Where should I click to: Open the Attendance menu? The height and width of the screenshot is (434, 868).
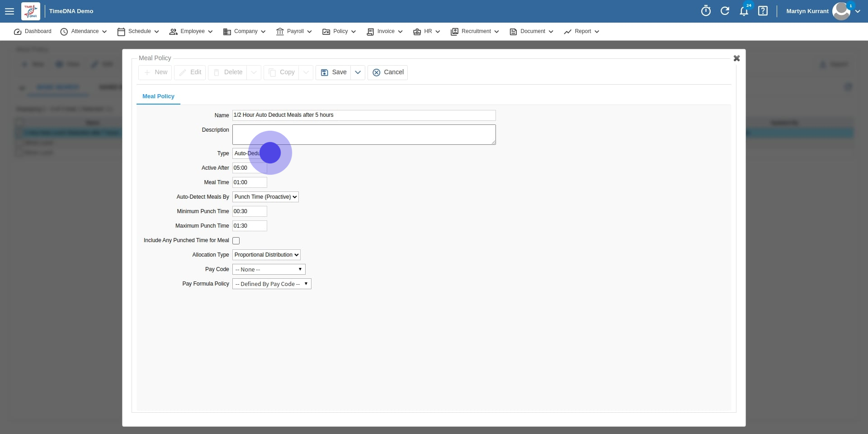(x=84, y=32)
